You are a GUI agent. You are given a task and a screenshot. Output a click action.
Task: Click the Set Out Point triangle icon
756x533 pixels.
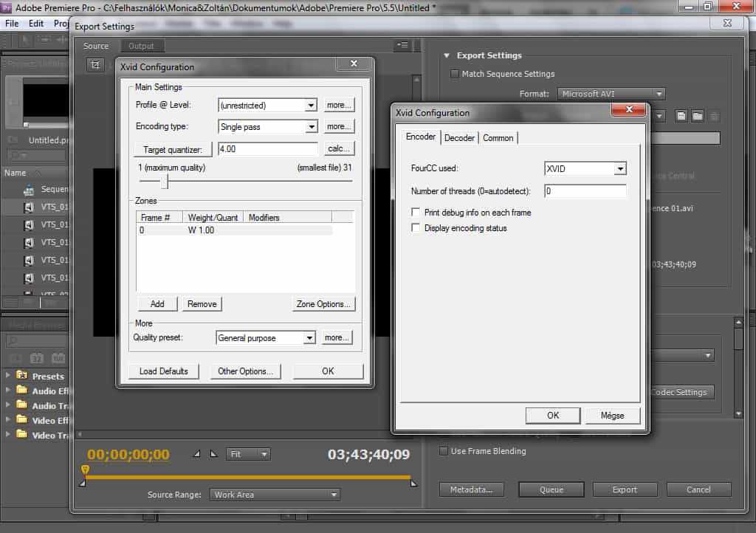[x=213, y=454]
